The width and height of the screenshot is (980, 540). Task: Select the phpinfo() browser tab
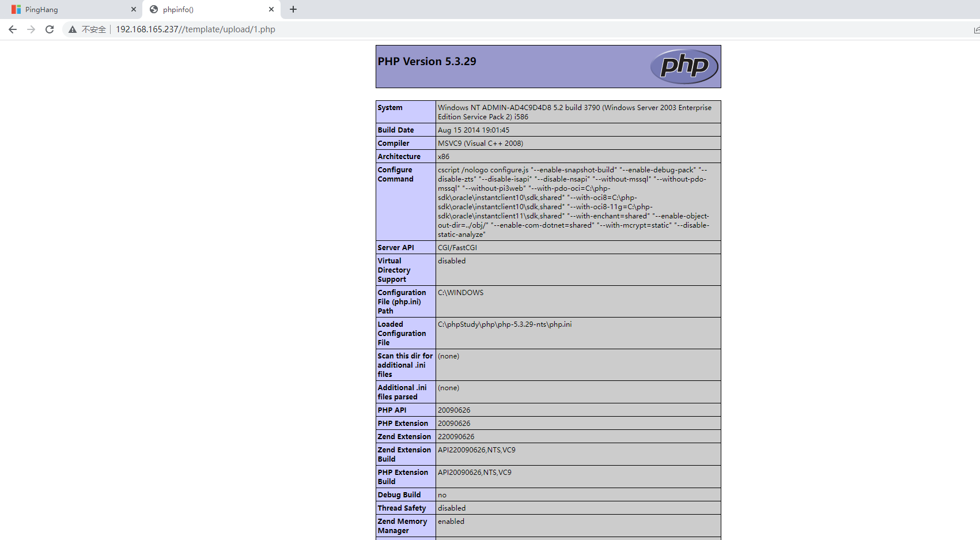[211, 10]
